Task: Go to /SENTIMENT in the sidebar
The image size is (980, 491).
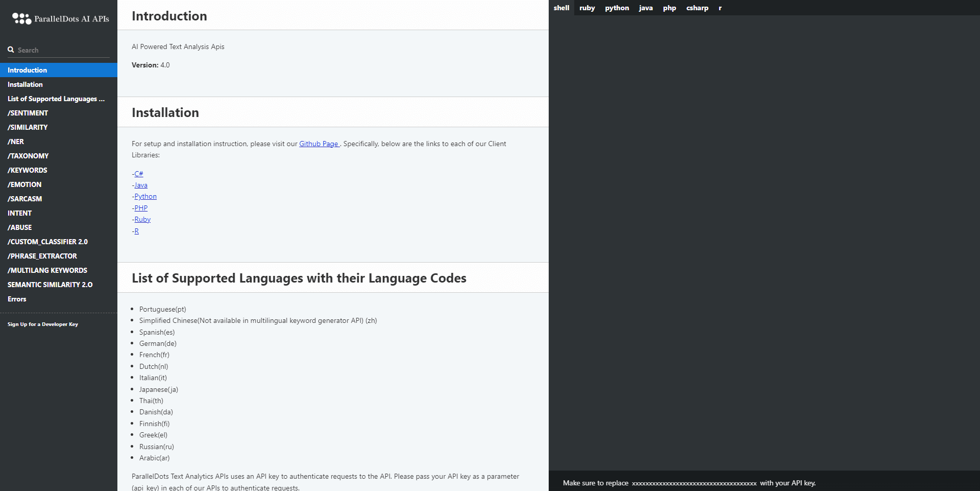Action: [x=28, y=113]
